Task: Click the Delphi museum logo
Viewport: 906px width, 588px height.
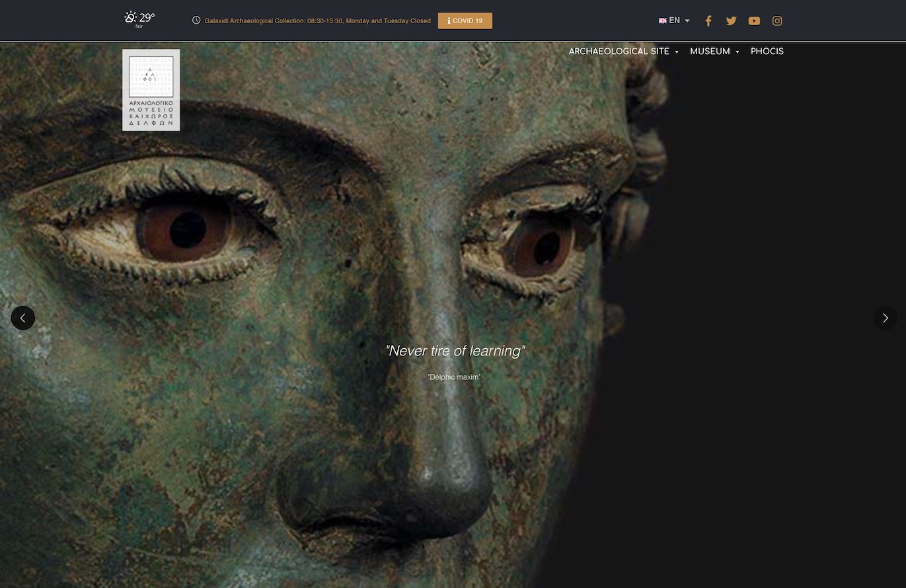Action: (x=151, y=90)
